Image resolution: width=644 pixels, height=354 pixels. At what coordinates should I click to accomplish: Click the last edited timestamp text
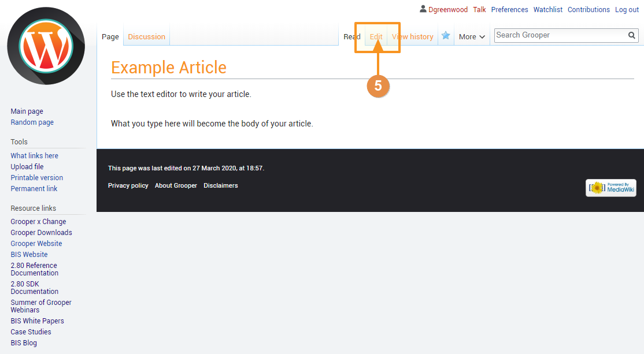tap(186, 168)
